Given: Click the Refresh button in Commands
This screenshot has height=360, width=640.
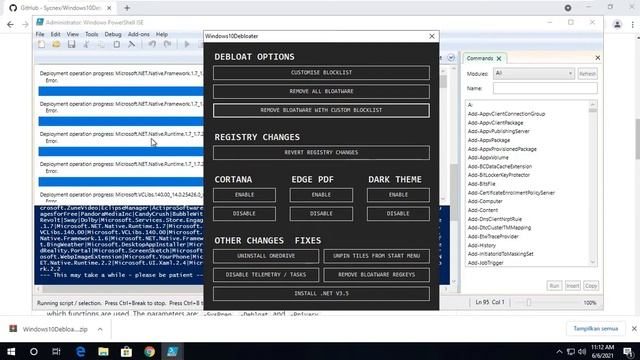Looking at the screenshot, I should (x=587, y=74).
